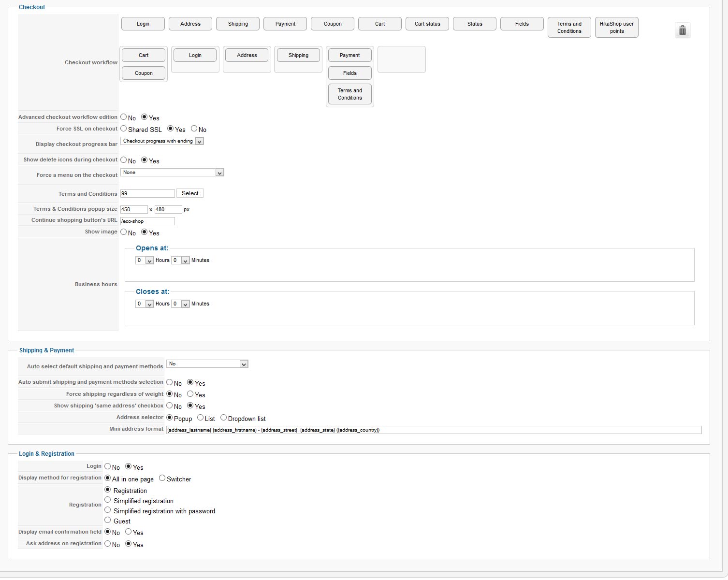Image resolution: width=728 pixels, height=580 pixels.
Task: Enable 'Yes' for Force shipping regardless of weight
Action: click(190, 394)
